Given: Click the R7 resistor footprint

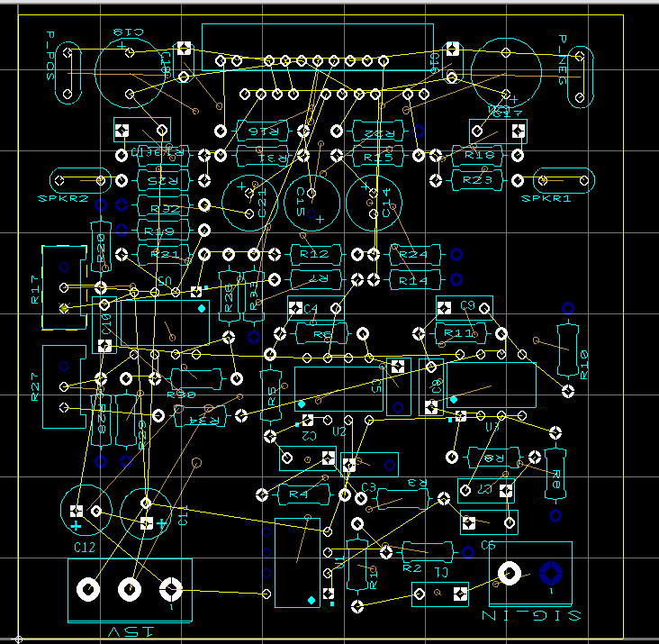Looking at the screenshot, I should point(316,279).
